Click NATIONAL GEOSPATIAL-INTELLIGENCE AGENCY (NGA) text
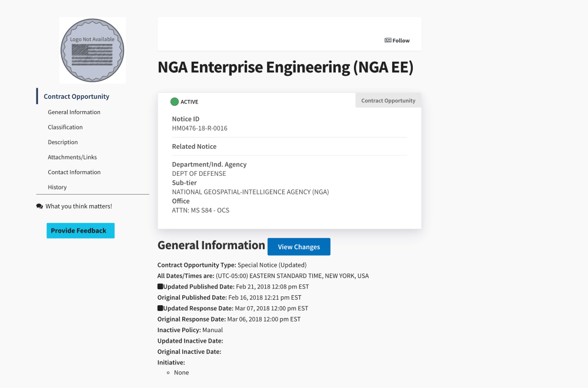588x388 pixels. pyautogui.click(x=250, y=192)
